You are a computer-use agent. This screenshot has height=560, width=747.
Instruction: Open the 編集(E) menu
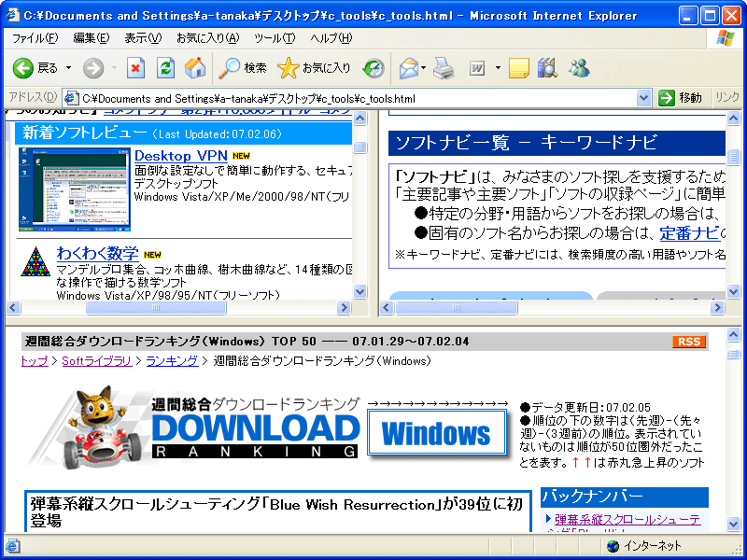[91, 38]
